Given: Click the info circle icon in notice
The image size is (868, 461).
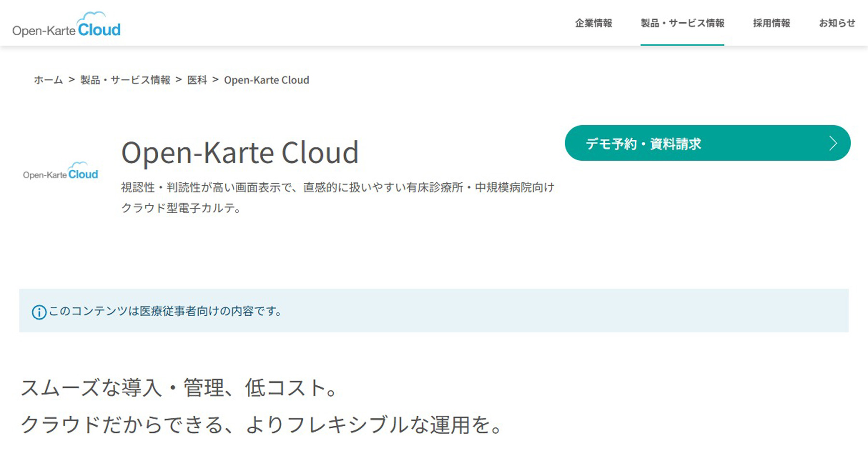Looking at the screenshot, I should pyautogui.click(x=39, y=312).
